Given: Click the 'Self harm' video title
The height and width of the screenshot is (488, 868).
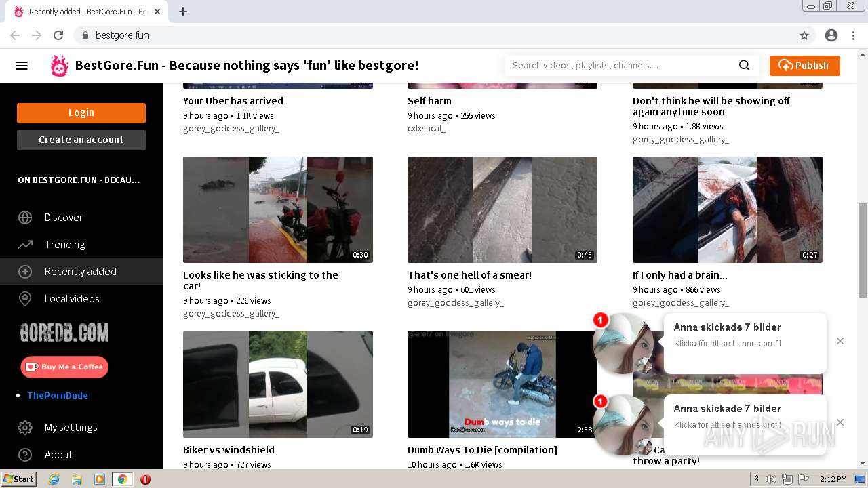Looking at the screenshot, I should (x=429, y=101).
